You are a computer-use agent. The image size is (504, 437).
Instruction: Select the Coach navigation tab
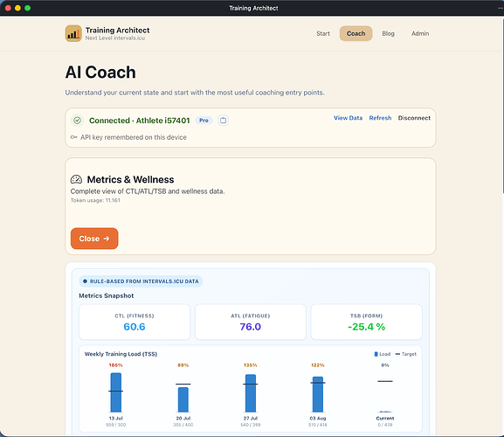(356, 33)
